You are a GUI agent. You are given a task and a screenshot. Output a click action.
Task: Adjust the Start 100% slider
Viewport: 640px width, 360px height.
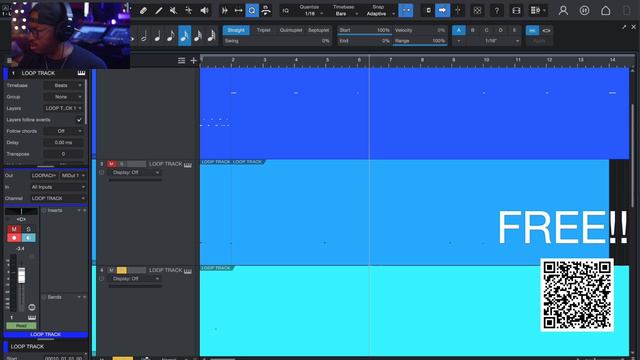pos(364,31)
